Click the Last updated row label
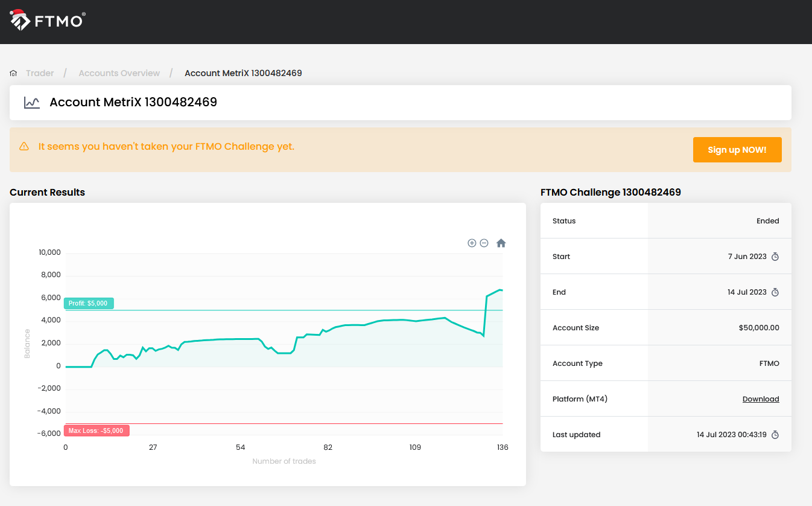This screenshot has width=812, height=506. click(x=576, y=435)
